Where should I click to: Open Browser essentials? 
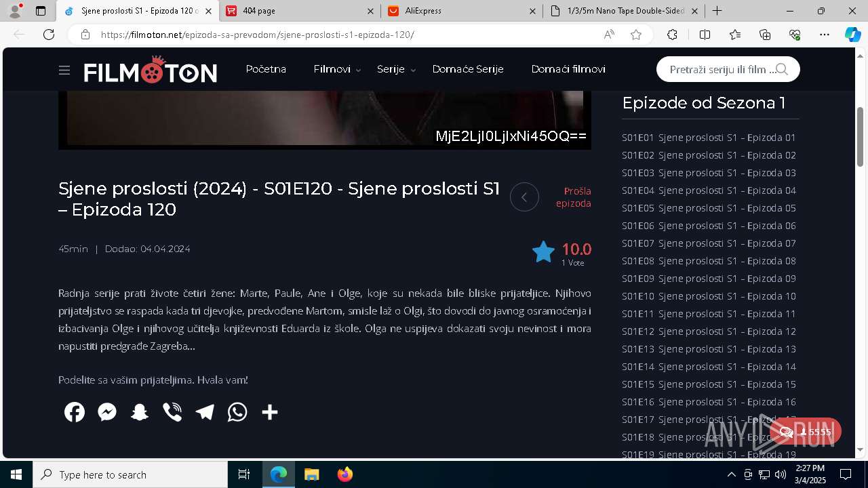coord(795,35)
